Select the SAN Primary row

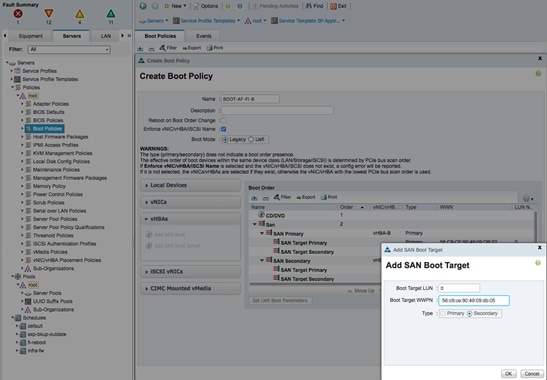[x=392, y=233]
